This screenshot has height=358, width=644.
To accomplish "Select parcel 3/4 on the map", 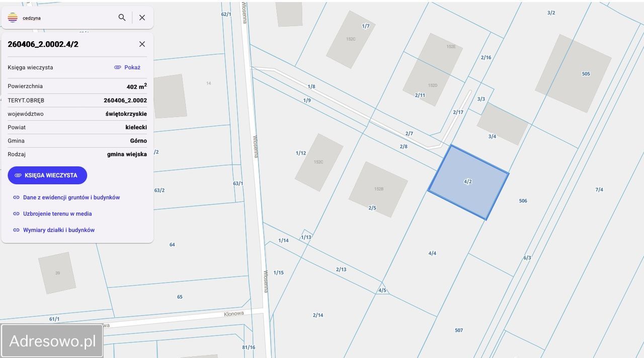I will 492,136.
